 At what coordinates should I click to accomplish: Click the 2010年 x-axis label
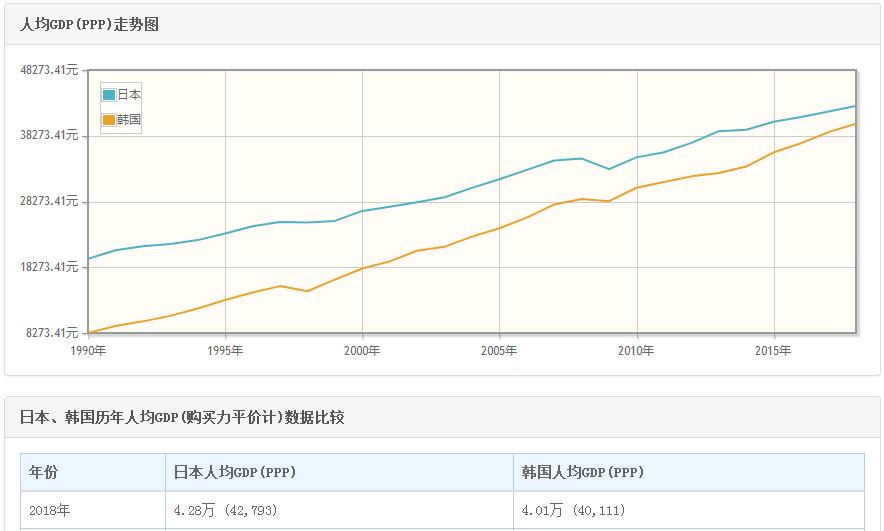coord(636,350)
